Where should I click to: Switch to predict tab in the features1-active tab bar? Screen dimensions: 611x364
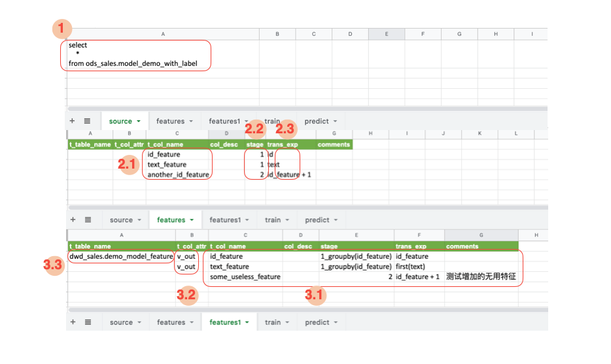point(317,322)
